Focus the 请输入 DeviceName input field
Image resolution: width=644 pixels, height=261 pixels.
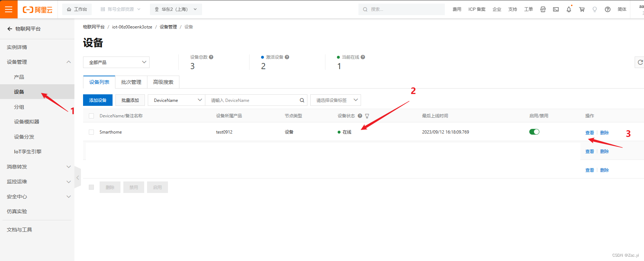point(253,100)
